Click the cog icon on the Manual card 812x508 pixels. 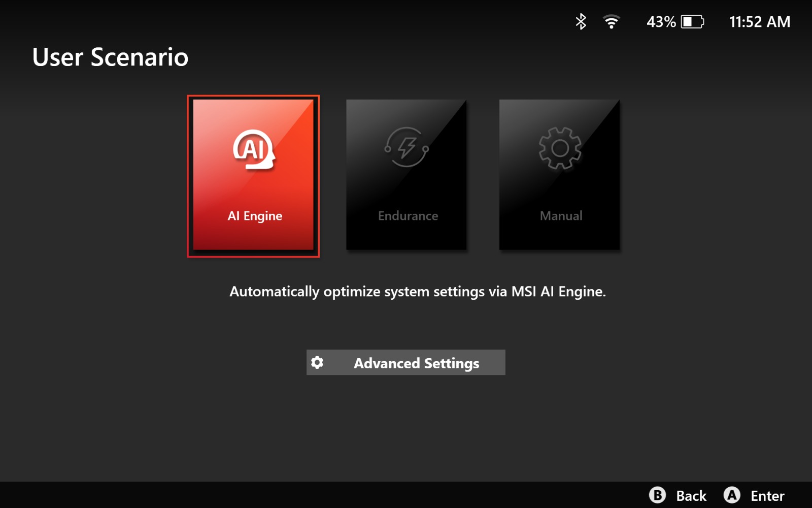pos(560,148)
